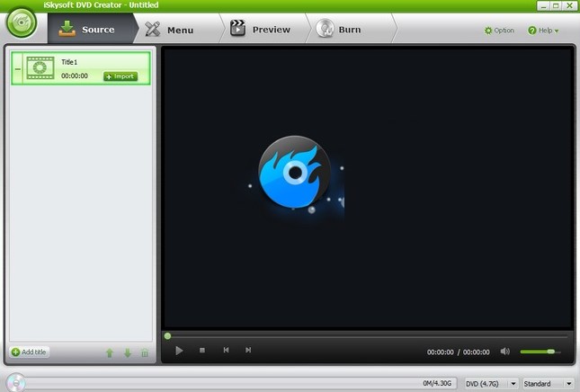Delete title using the trash icon
Image resolution: width=580 pixels, height=392 pixels.
[145, 352]
